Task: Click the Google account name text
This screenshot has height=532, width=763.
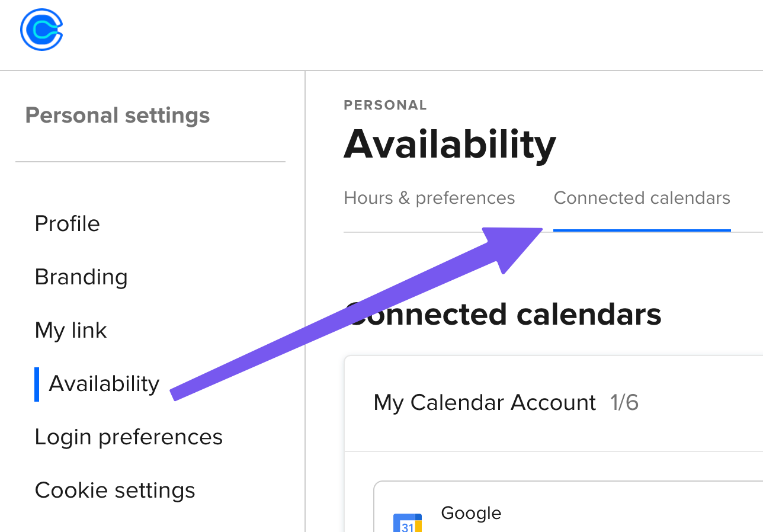Action: pos(471,512)
